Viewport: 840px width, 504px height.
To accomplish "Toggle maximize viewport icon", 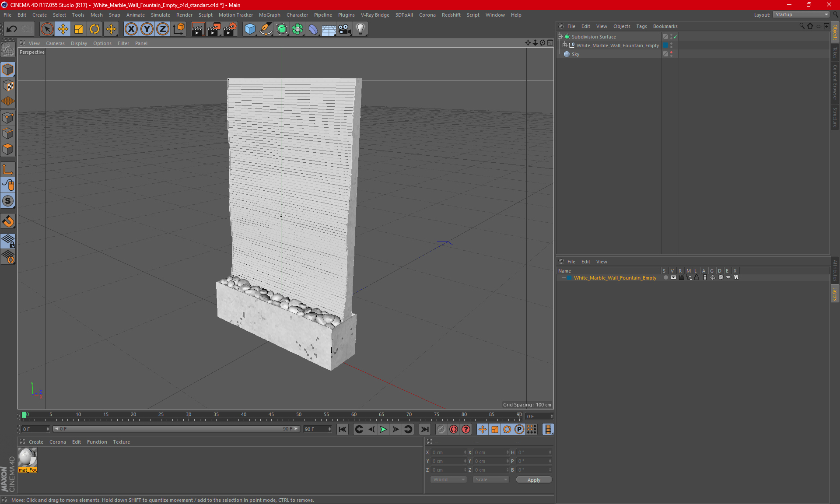I will click(x=550, y=43).
